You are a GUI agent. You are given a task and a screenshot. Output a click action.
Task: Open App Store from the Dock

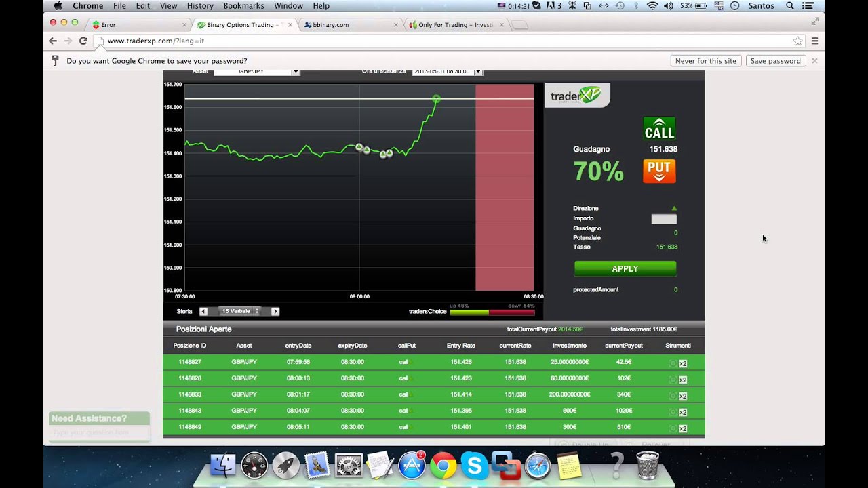(412, 466)
